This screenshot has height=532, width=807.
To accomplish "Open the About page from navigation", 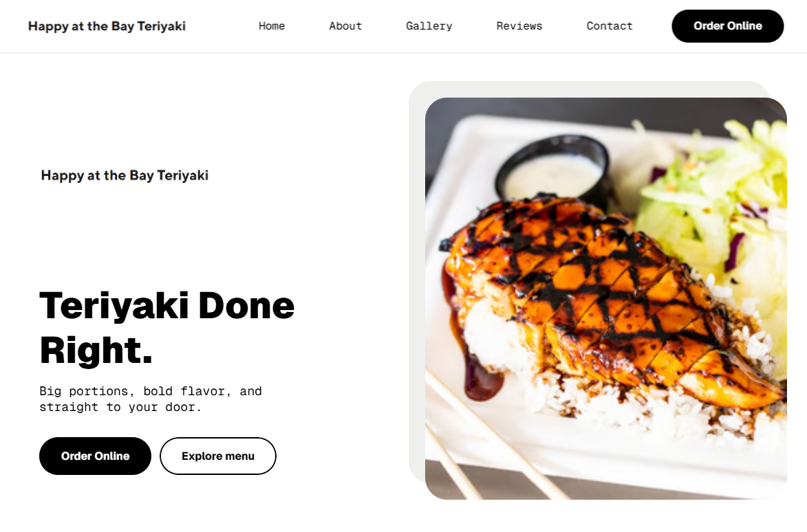I will (x=345, y=26).
